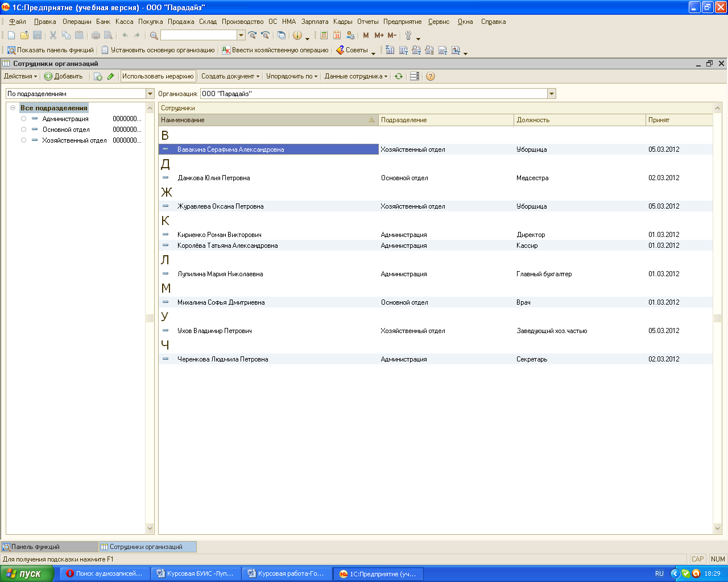
Task: Click Показать панель функций button
Action: coord(51,50)
